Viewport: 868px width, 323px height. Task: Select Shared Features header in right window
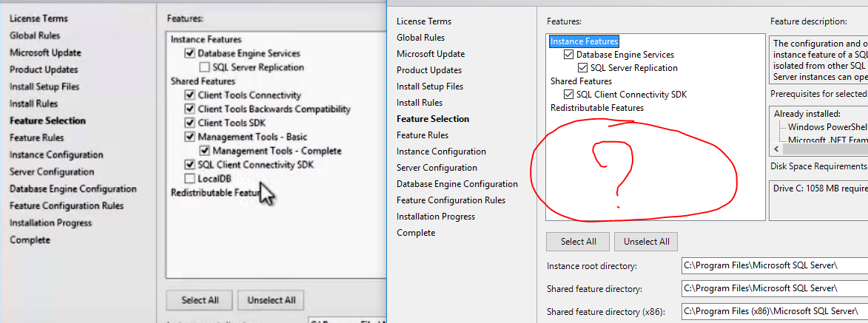click(x=581, y=81)
